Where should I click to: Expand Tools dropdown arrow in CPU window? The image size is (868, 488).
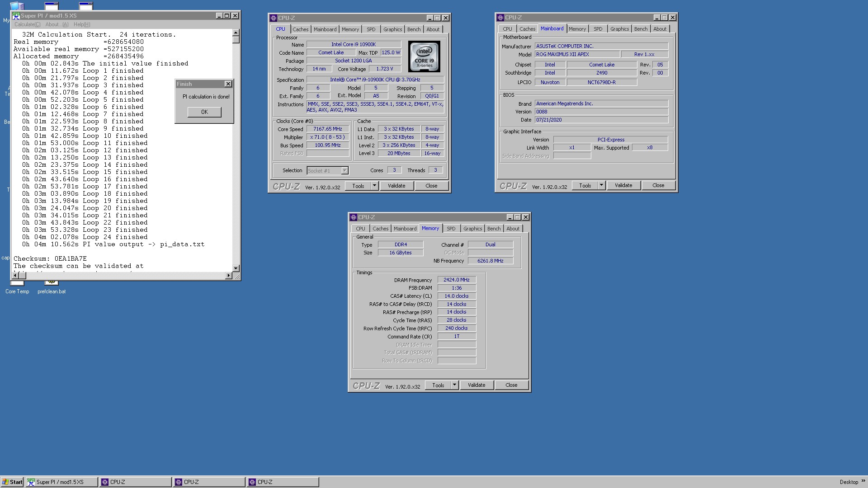[x=374, y=186]
